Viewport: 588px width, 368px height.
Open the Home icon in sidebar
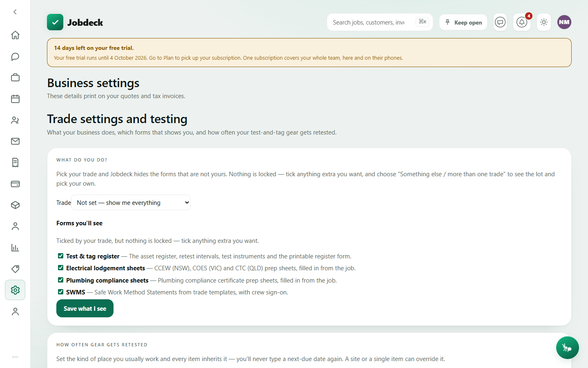coord(15,35)
